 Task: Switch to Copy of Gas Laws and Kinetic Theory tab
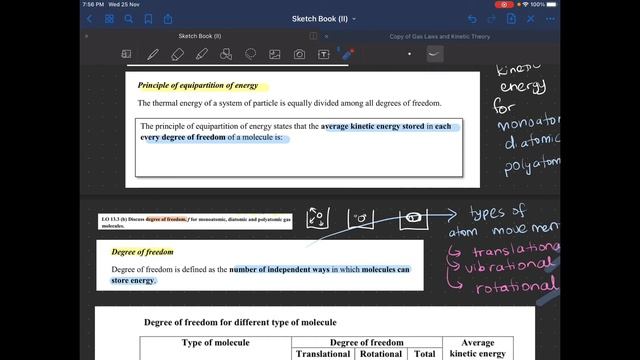(440, 36)
